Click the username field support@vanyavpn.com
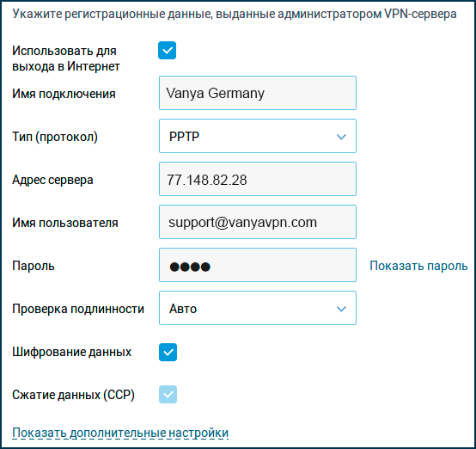 (258, 222)
